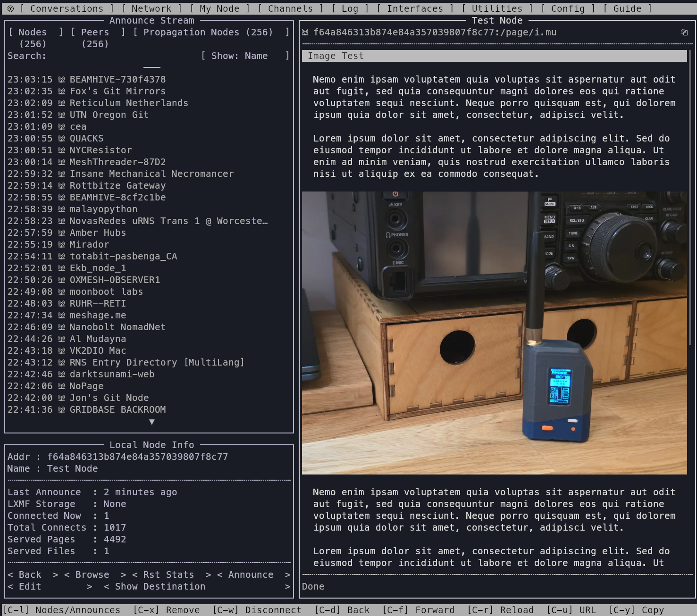Select the Jon's Git Node entry
Screen dimensions: 697x616
click(78, 398)
